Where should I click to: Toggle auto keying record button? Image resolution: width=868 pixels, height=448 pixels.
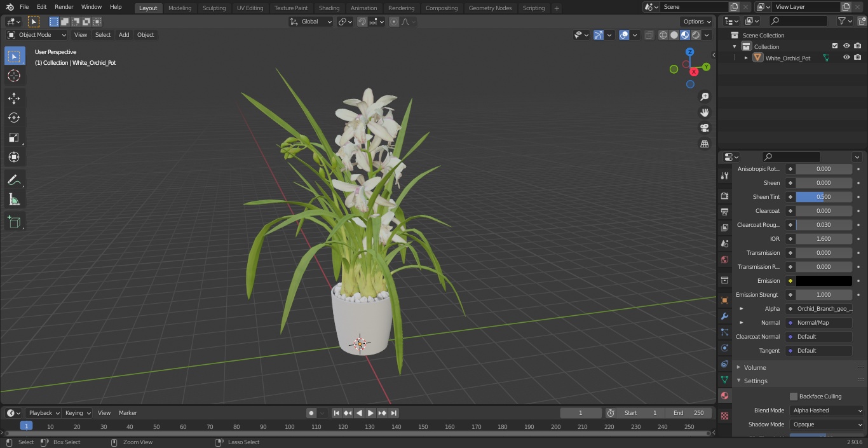[x=311, y=413]
